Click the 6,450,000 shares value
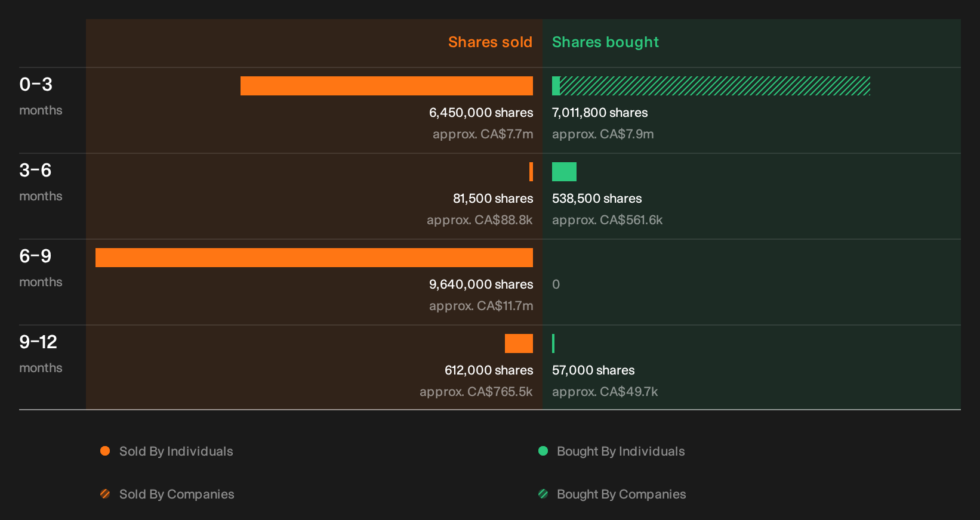The height and width of the screenshot is (520, 980). coord(481,113)
